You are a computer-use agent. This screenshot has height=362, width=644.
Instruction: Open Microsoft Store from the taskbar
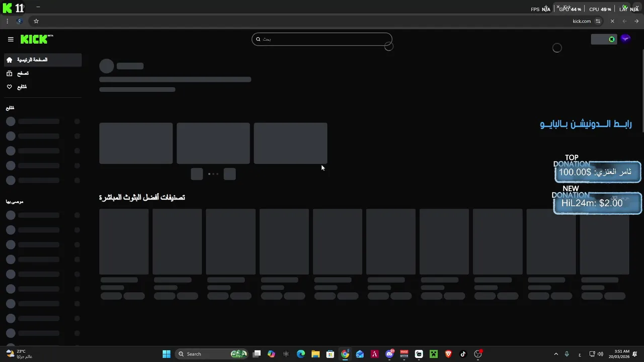point(330,354)
